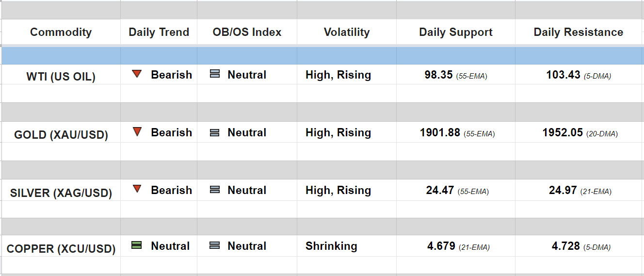The height and width of the screenshot is (276, 644).
Task: Click the gray neutral OB/OS icon for WTI
Action: click(x=215, y=74)
